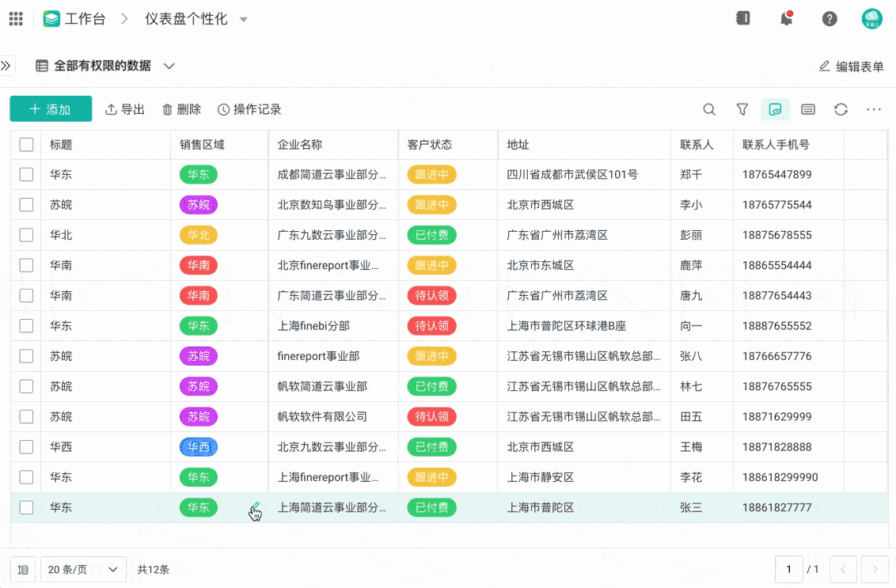
Task: Click the refresh icon to reload data
Action: pos(841,109)
